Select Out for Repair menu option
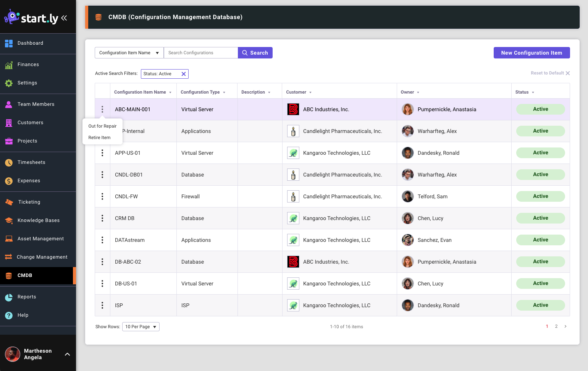The image size is (588, 371). click(102, 126)
